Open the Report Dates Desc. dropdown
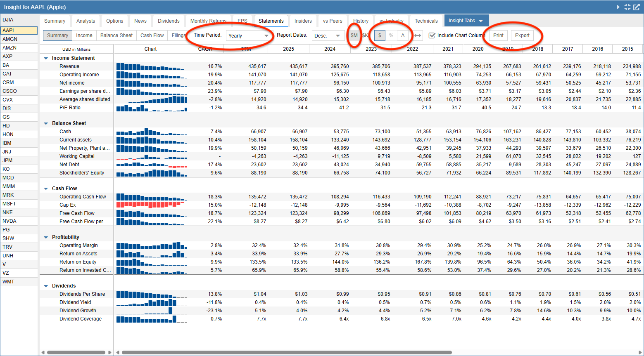Viewport: 644px width, 356px height. (327, 36)
